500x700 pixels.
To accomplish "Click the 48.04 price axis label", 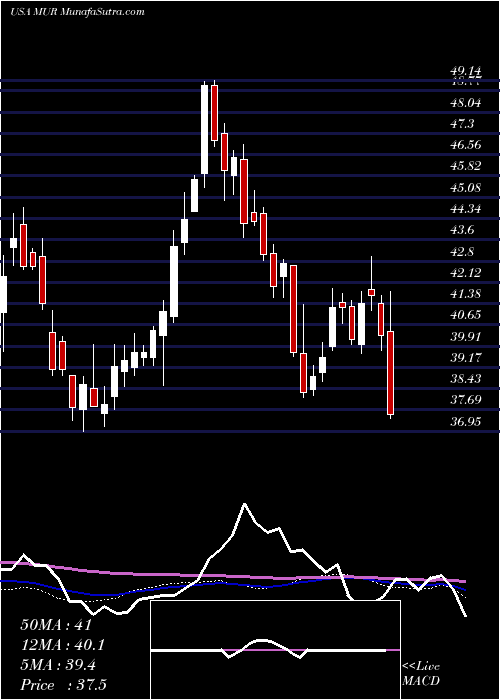I will coord(466,103).
